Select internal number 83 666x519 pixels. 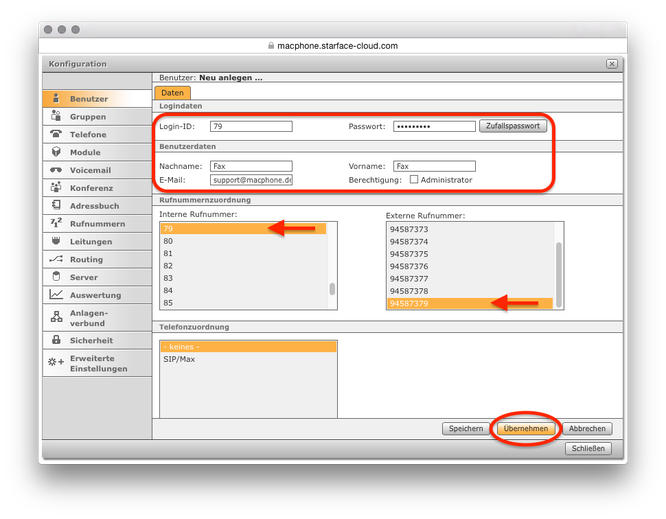pyautogui.click(x=243, y=278)
